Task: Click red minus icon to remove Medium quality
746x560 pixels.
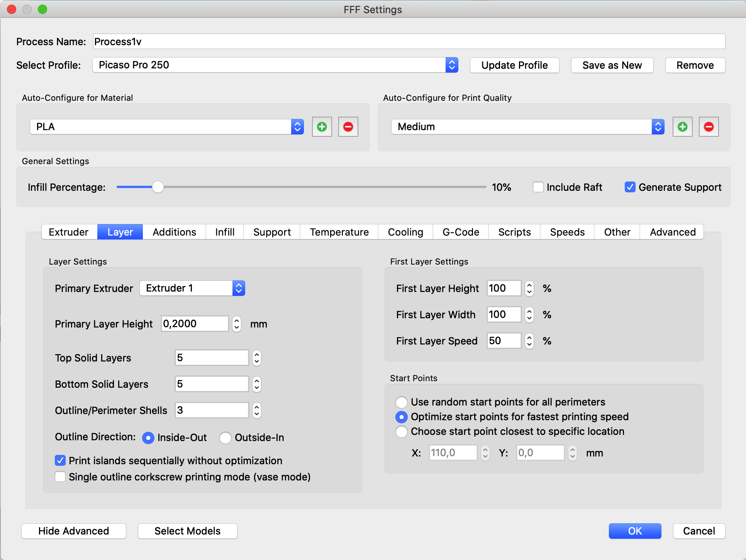Action: 709,127
